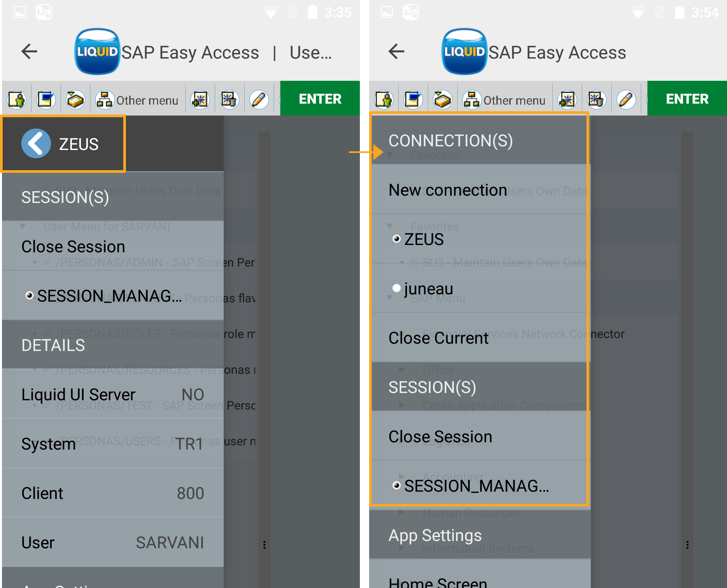
Task: Open Other menu in right toolbar
Action: coord(504,100)
